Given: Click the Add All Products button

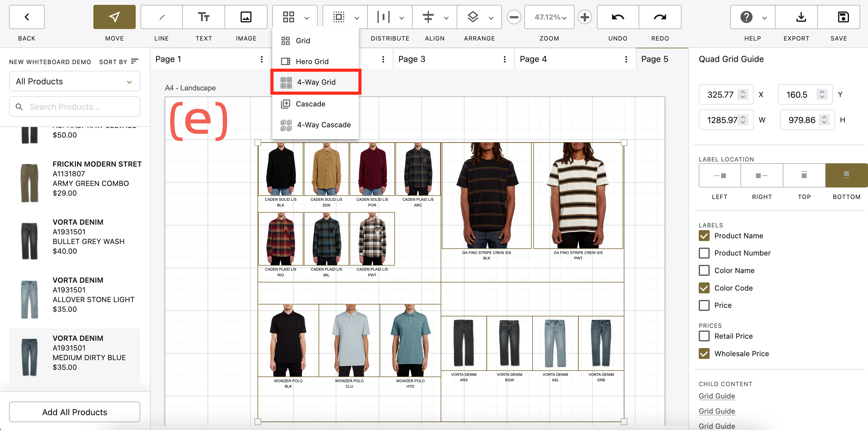Looking at the screenshot, I should click(x=74, y=412).
